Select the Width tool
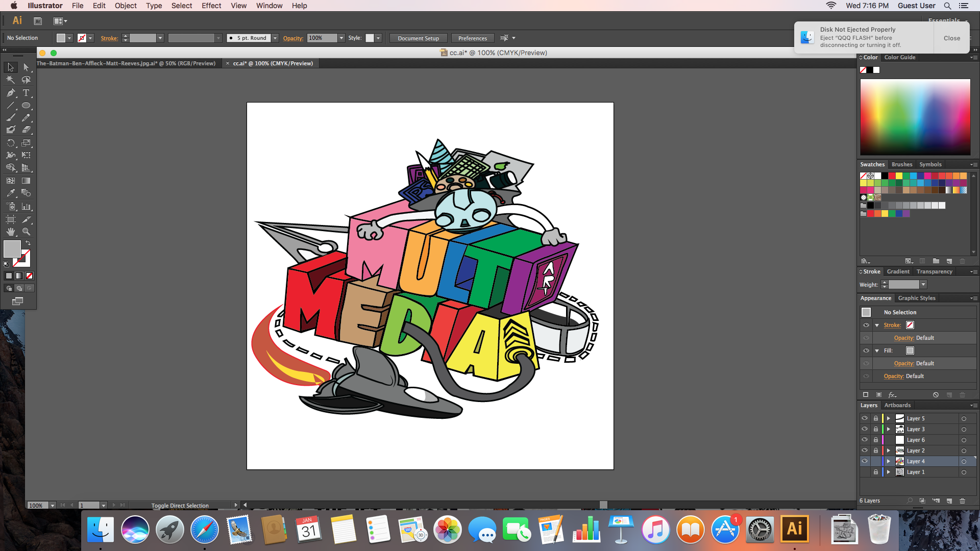The width and height of the screenshot is (980, 551). [x=11, y=155]
